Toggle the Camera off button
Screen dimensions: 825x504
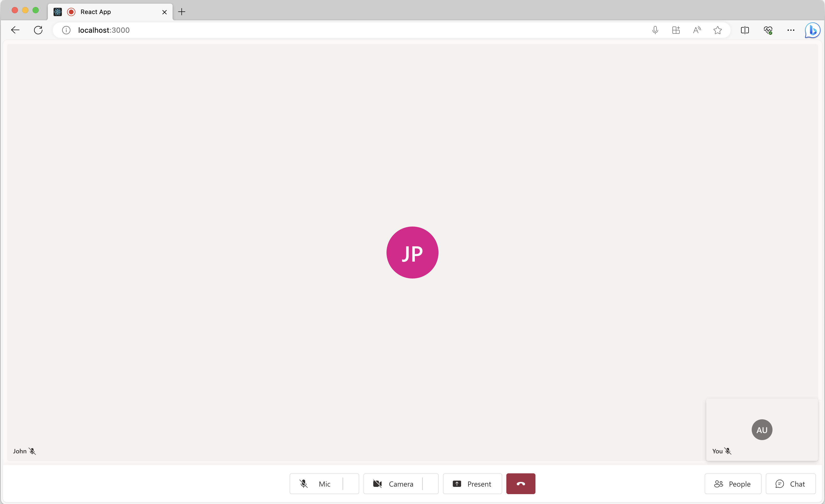tap(393, 483)
